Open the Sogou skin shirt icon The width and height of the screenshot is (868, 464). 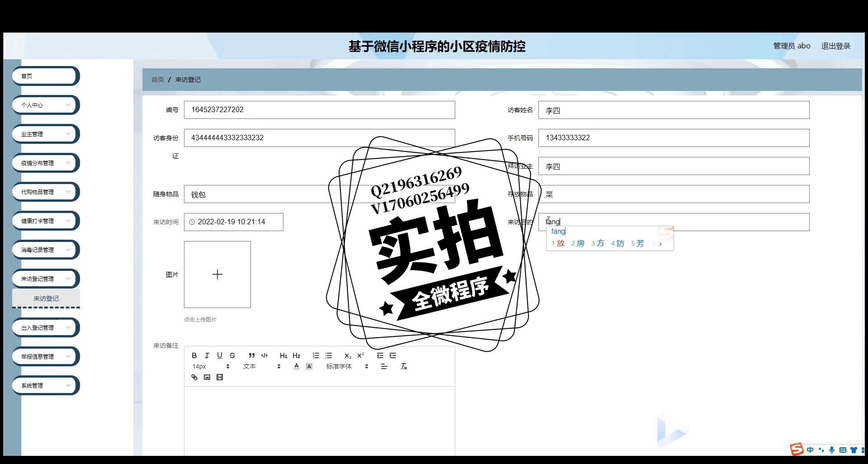(x=854, y=450)
